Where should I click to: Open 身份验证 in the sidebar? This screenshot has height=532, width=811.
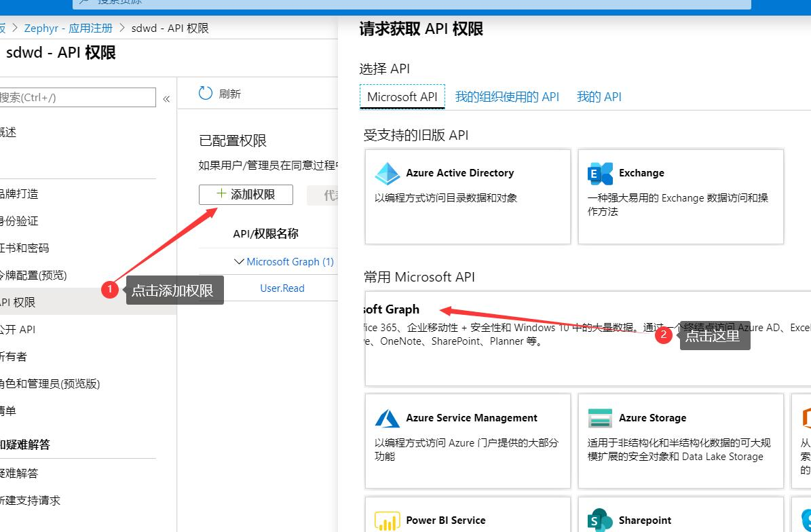point(19,221)
